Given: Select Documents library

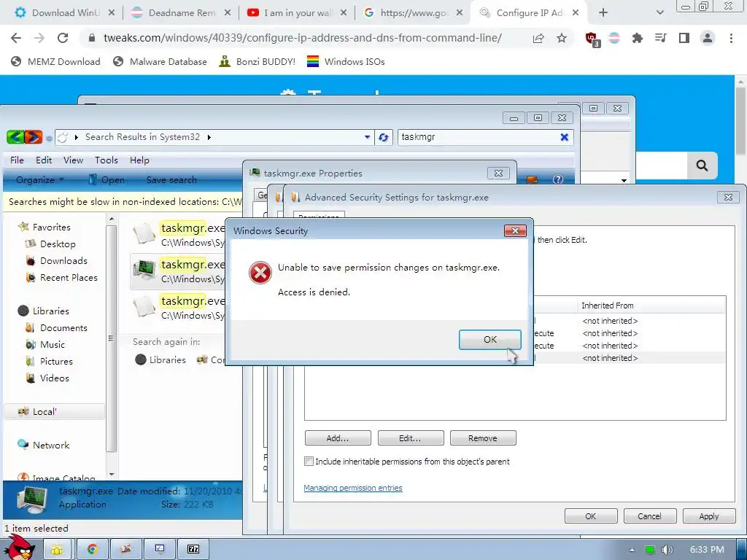Looking at the screenshot, I should tap(63, 328).
